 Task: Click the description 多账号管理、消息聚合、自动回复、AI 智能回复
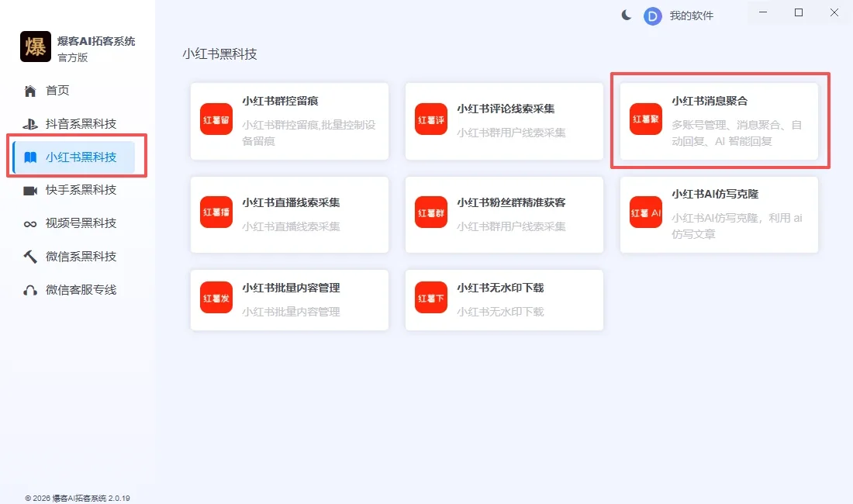[x=737, y=133]
